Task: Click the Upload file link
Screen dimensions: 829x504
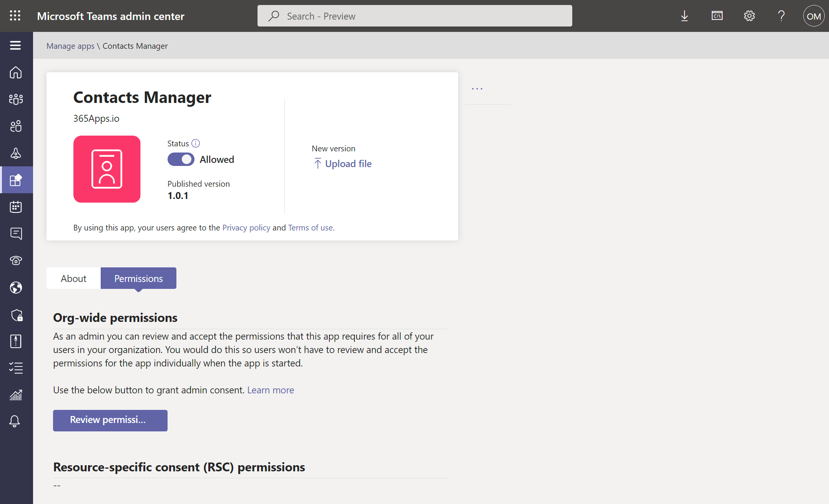Action: point(343,164)
